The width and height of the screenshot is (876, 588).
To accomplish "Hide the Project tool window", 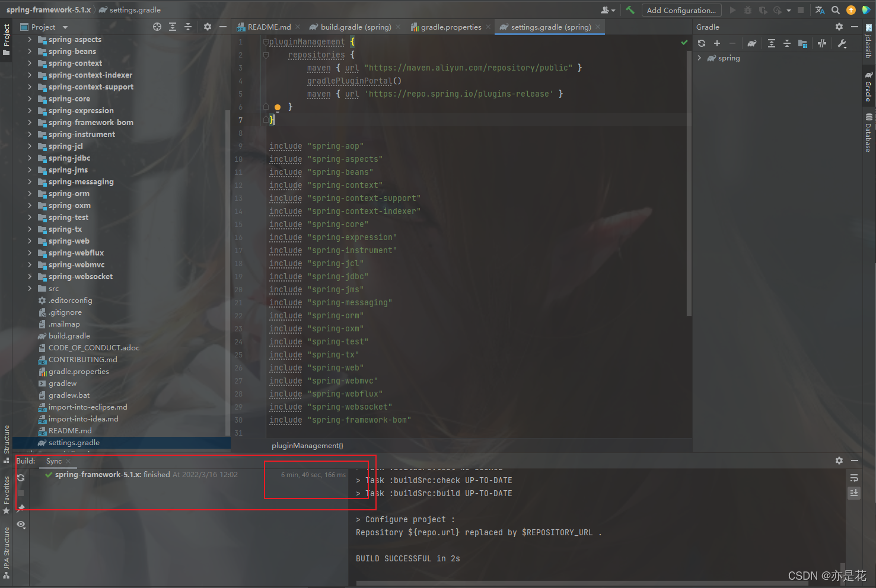I will 223,27.
